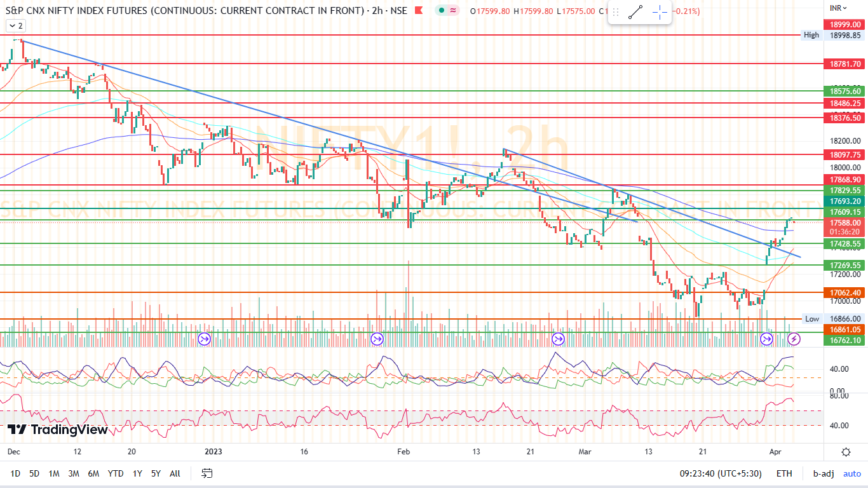This screenshot has width=868, height=488.
Task: Select the blue crosshair cursor tool
Action: click(x=660, y=12)
